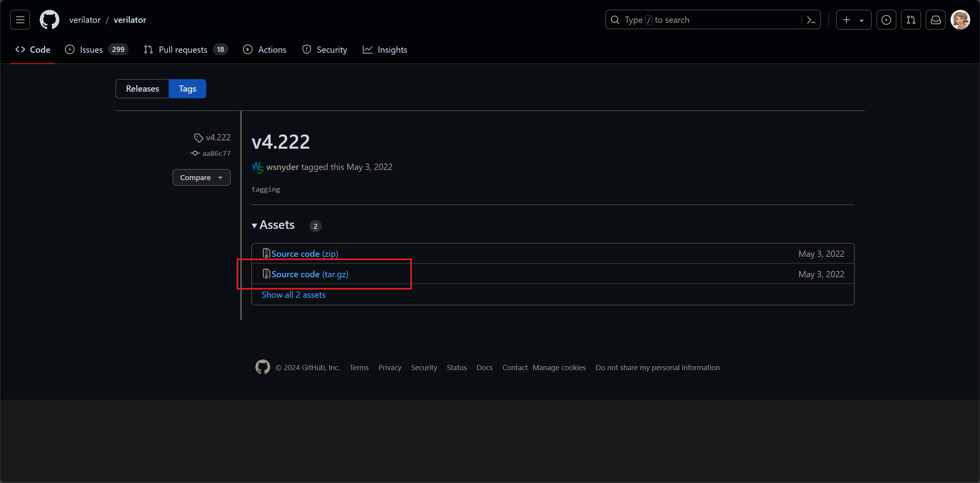Open the Docs footer link
Image resolution: width=980 pixels, height=483 pixels.
point(484,367)
